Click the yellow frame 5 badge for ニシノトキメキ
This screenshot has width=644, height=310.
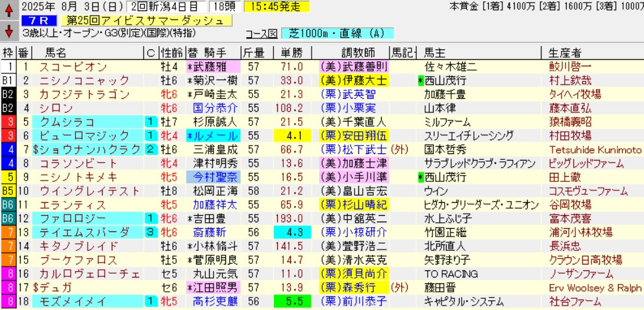(8, 177)
